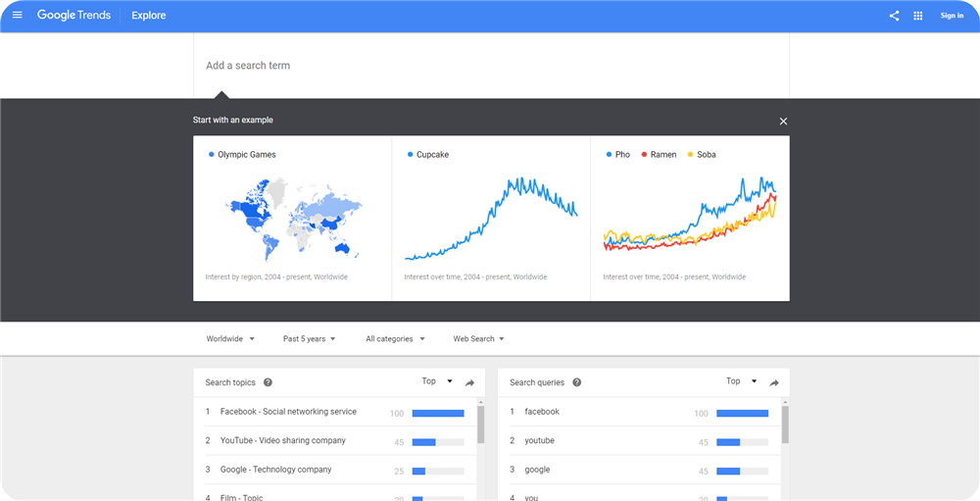
Task: Open the All categories dropdown
Action: [x=395, y=339]
